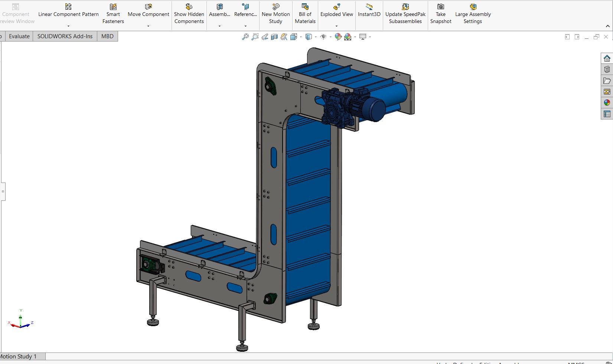
Task: Click Apply Scene icon
Action: pyautogui.click(x=348, y=37)
